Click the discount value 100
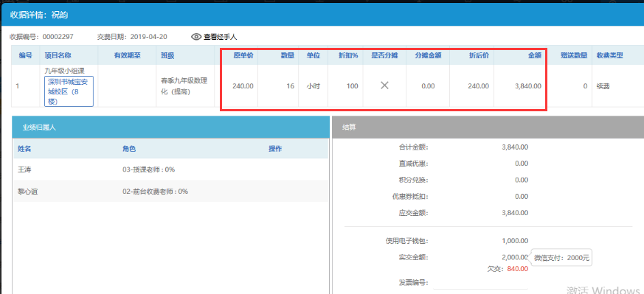The height and width of the screenshot is (294, 644). click(x=353, y=86)
